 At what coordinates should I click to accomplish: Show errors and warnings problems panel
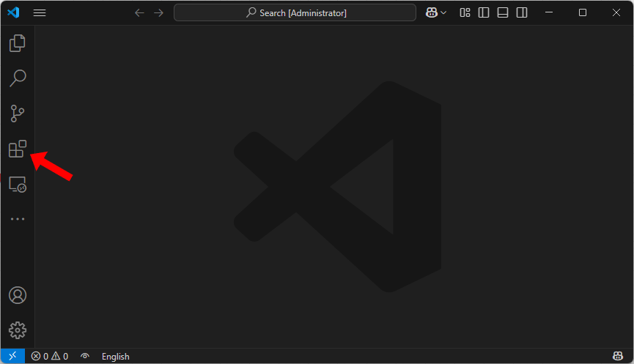50,357
